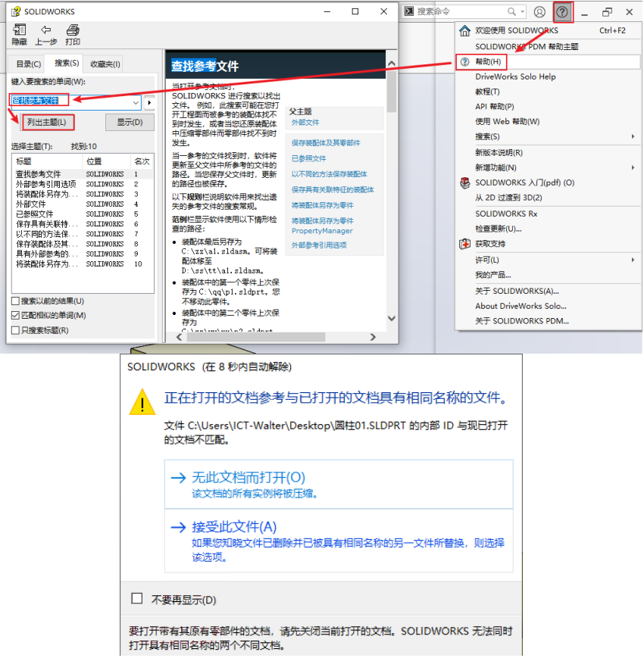644x658 pixels.
Task: Click the user account login icon
Action: (x=539, y=12)
